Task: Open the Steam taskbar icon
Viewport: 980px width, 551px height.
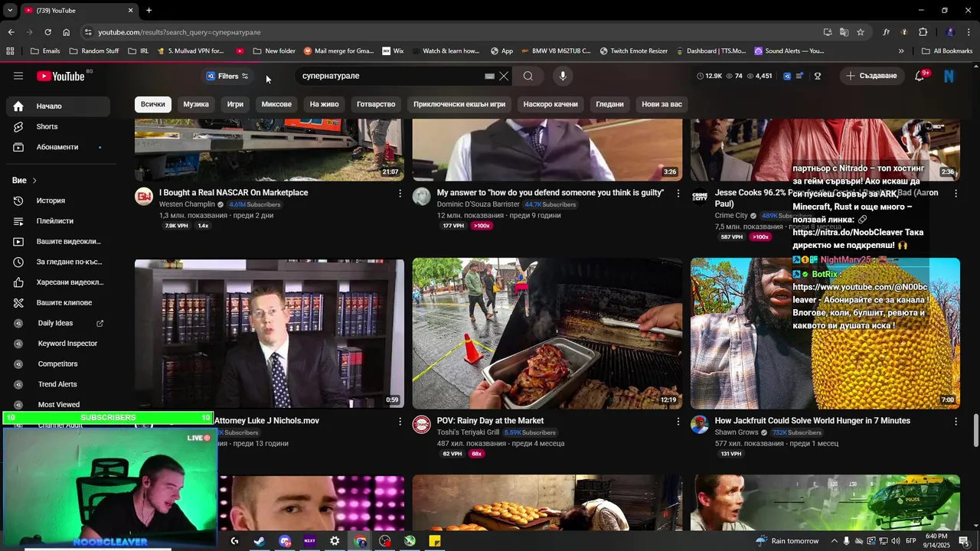Action: coord(260,541)
